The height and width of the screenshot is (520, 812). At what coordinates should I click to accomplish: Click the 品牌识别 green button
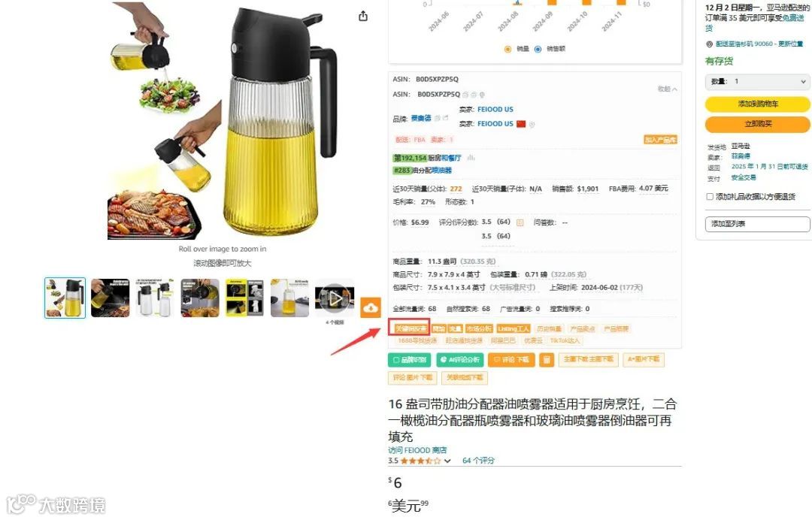409,360
